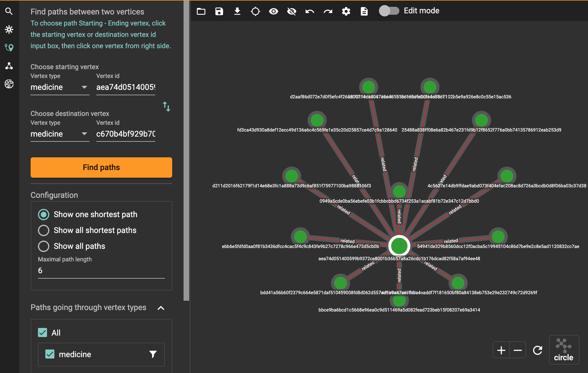Select the path finding sidebar icon
The width and height of the screenshot is (588, 373).
click(9, 48)
